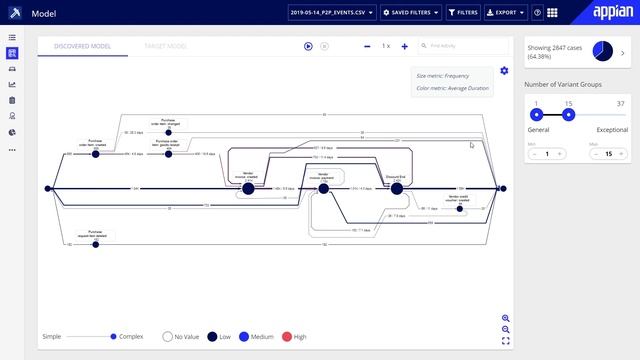Select the process end node
The height and width of the screenshot is (360, 640).
coord(503,189)
